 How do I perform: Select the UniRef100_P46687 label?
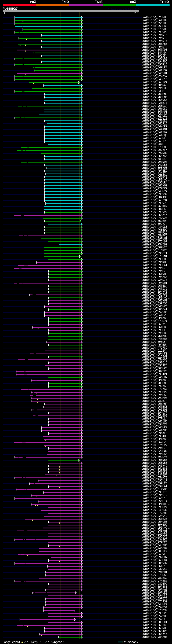click(x=154, y=377)
